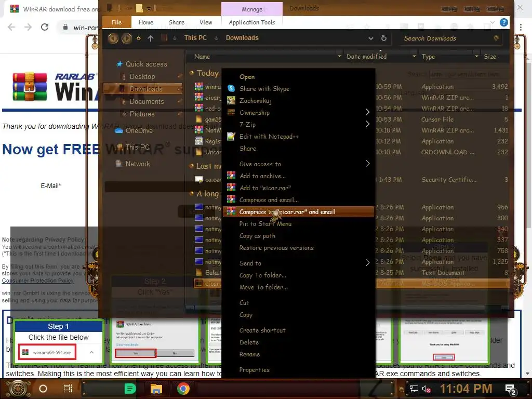The height and width of the screenshot is (399, 532).
Task: Open Name column filter dropdown
Action: [x=339, y=56]
